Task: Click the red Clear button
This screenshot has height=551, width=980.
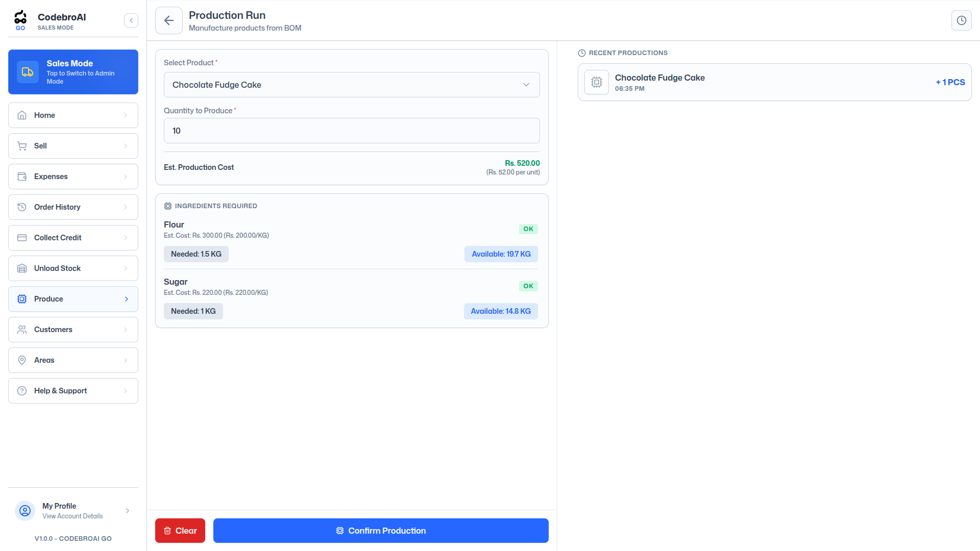Action: [180, 531]
